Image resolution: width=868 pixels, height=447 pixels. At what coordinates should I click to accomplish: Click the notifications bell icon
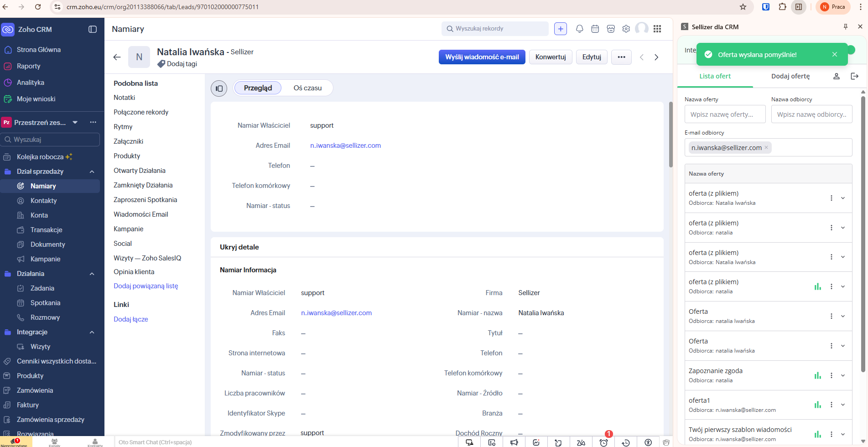coord(579,29)
